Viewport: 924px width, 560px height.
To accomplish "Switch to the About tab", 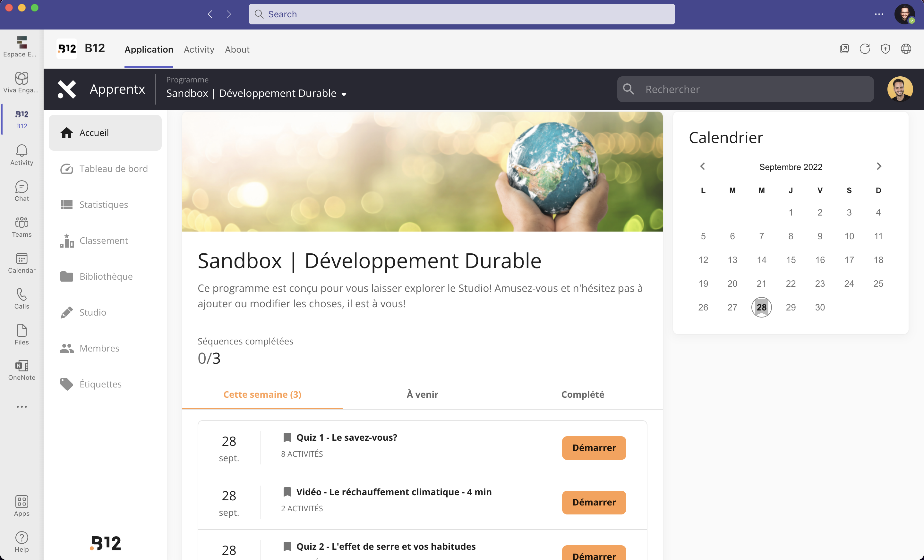I will (x=237, y=49).
